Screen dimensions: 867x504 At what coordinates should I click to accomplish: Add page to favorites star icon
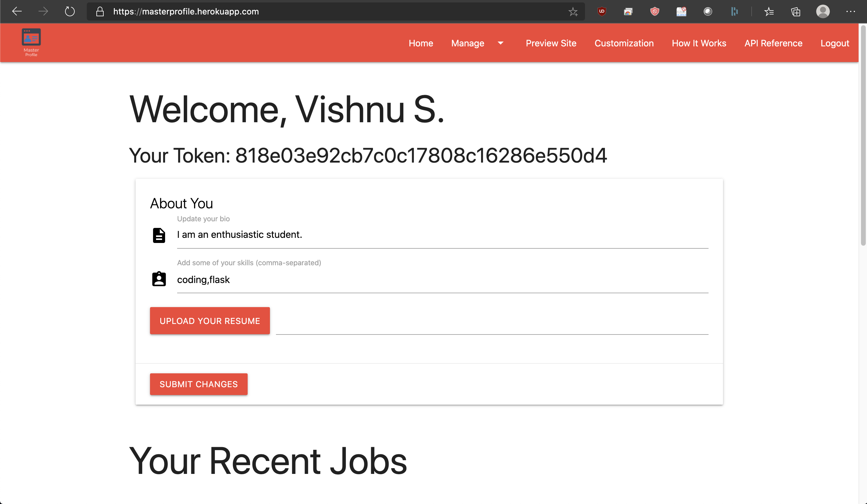(x=573, y=12)
